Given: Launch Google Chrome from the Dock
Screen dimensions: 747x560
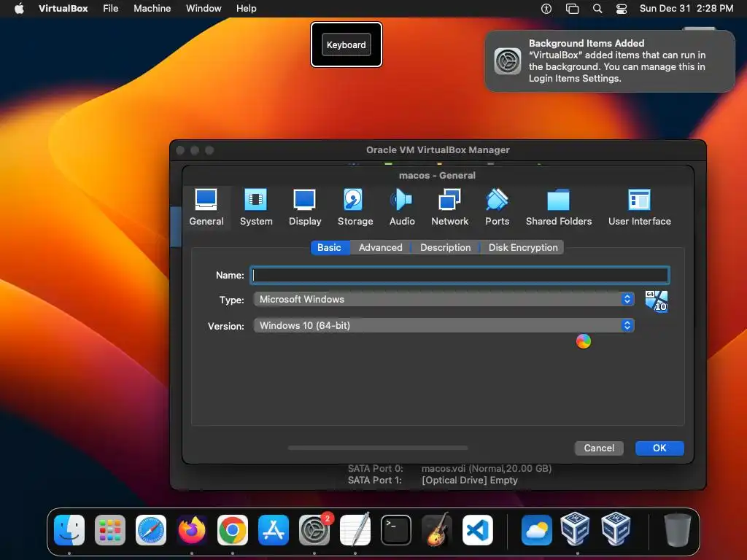Looking at the screenshot, I should coord(233,530).
